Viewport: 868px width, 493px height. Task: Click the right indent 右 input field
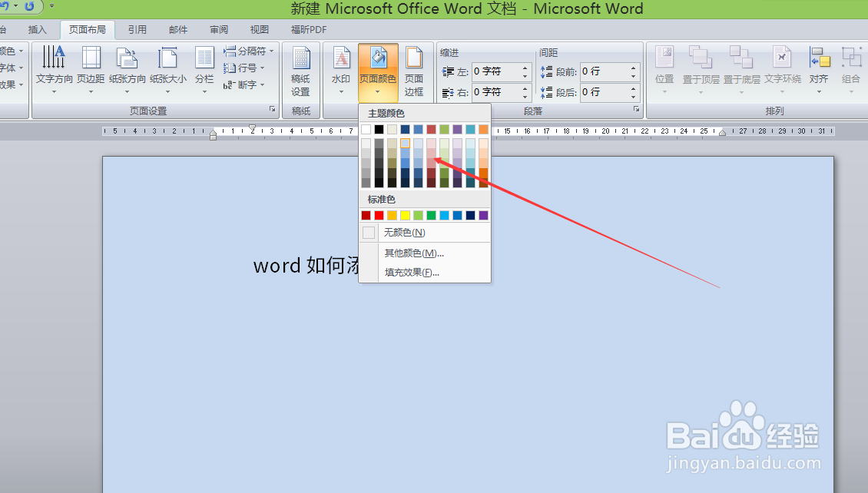[496, 92]
